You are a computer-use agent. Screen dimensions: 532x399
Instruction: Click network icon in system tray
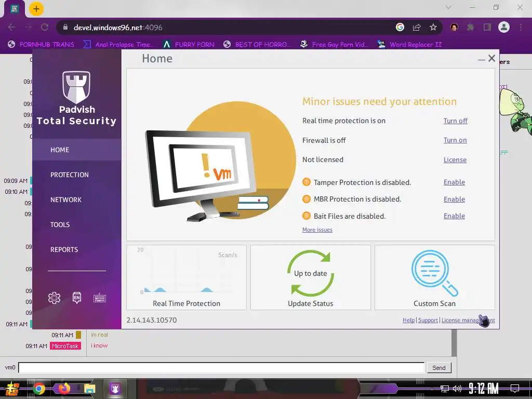point(444,389)
